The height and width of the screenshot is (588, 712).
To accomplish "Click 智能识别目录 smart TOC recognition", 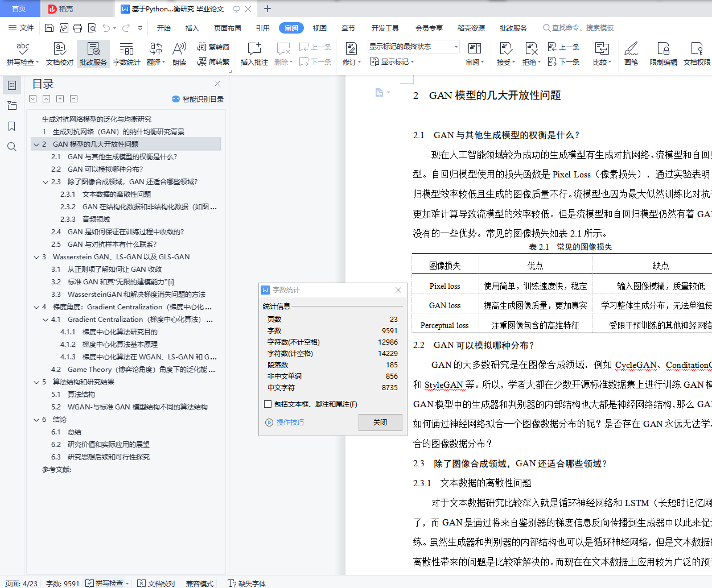I will 197,99.
